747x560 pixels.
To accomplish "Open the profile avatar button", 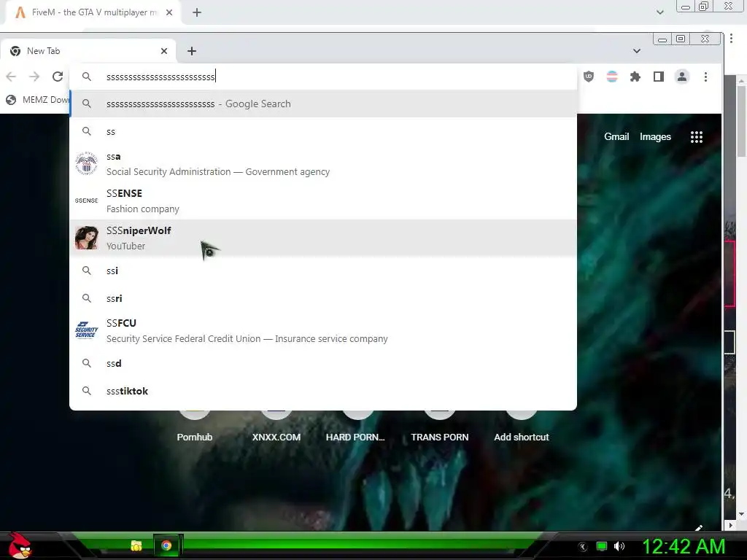I will [x=682, y=77].
